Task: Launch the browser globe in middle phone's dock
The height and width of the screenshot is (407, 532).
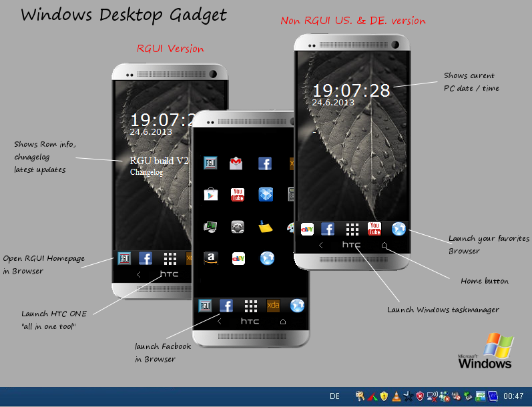Action: [297, 306]
